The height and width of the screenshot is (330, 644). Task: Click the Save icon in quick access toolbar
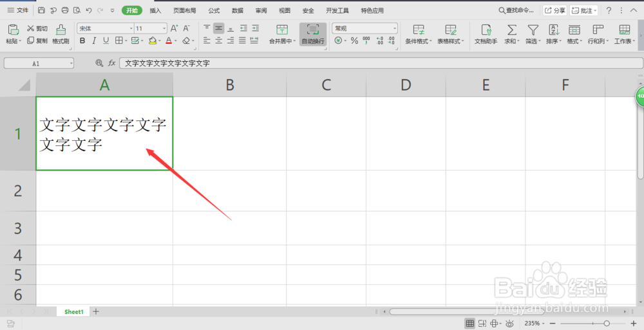click(41, 10)
